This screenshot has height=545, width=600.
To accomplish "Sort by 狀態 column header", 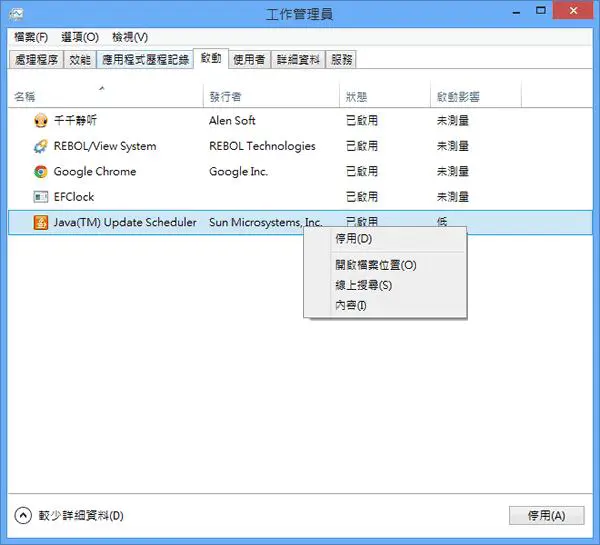I will coord(385,96).
